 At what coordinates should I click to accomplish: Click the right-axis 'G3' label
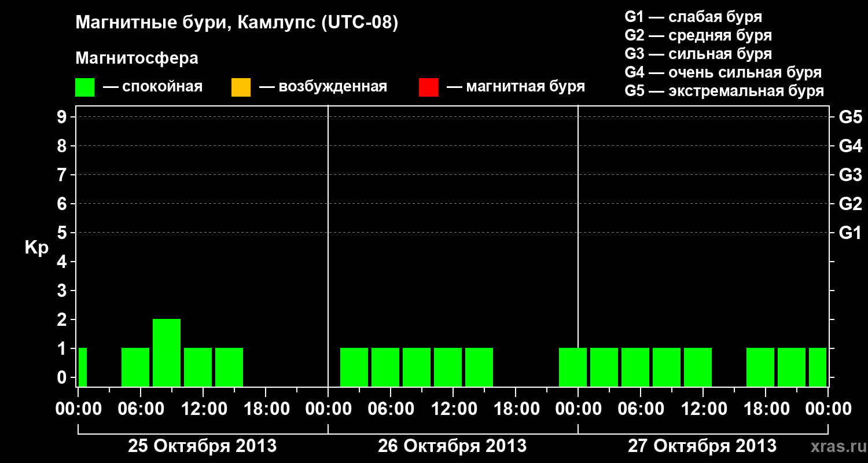tap(850, 175)
